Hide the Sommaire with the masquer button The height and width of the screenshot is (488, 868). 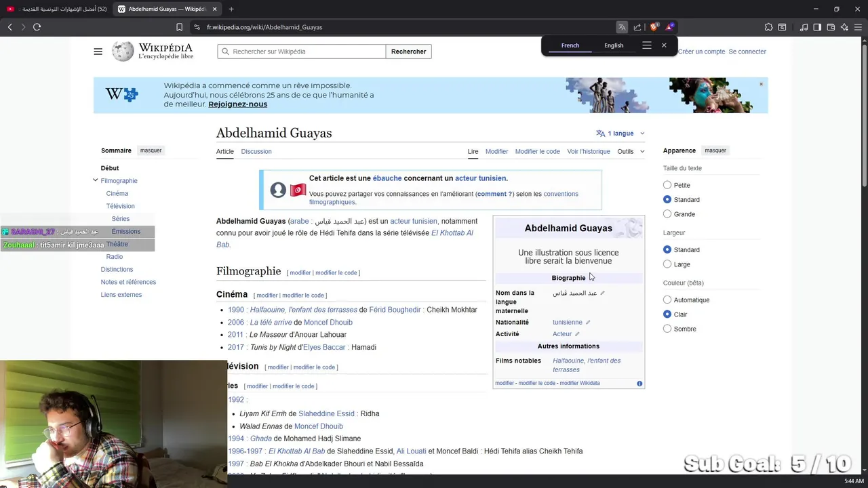point(151,150)
